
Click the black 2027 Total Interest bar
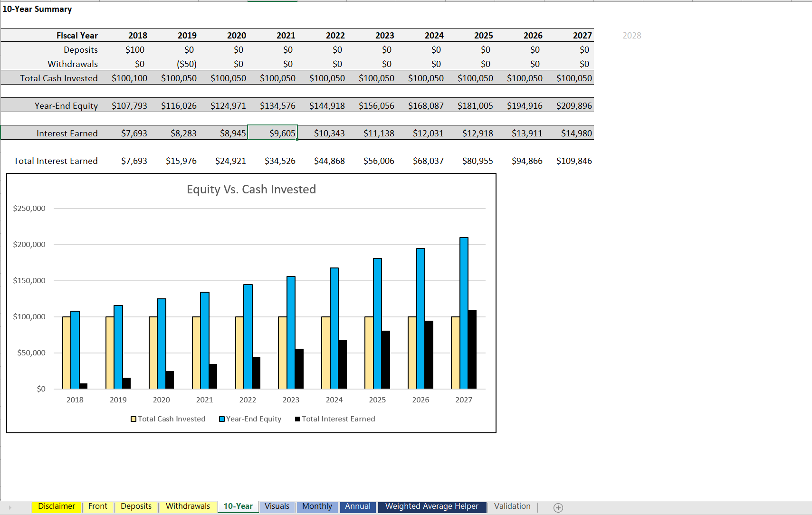tap(472, 349)
